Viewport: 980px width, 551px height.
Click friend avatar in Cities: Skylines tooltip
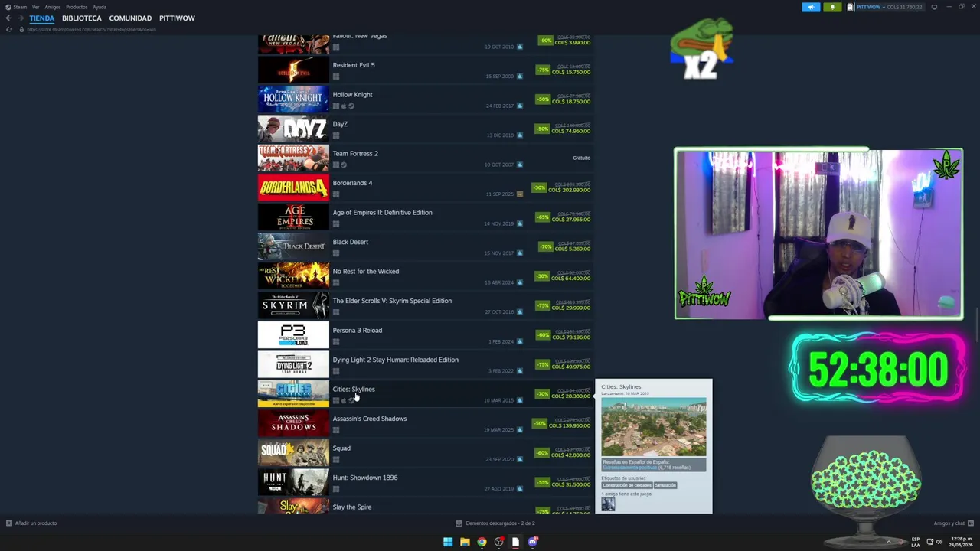click(608, 505)
